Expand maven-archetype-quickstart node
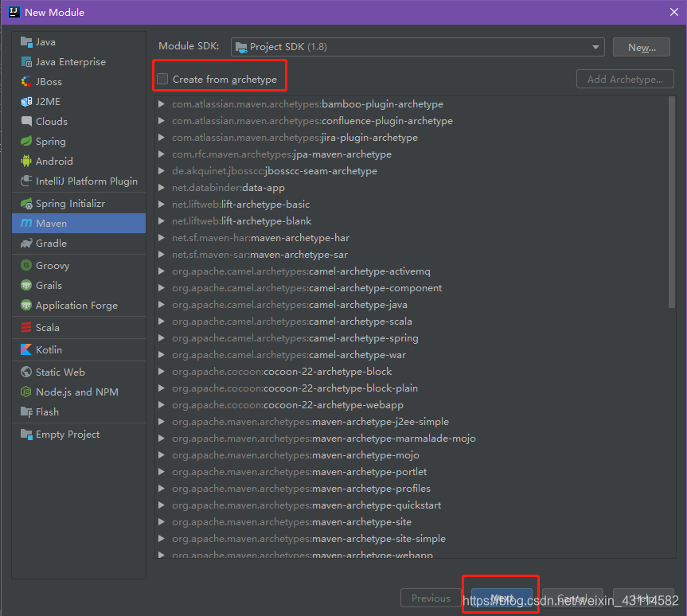This screenshot has width=687, height=616. 162,505
